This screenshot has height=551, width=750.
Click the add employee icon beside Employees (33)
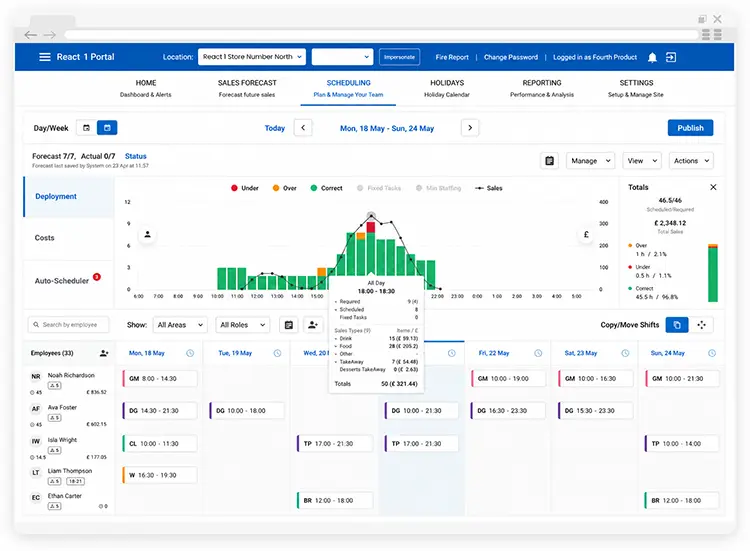(x=104, y=353)
